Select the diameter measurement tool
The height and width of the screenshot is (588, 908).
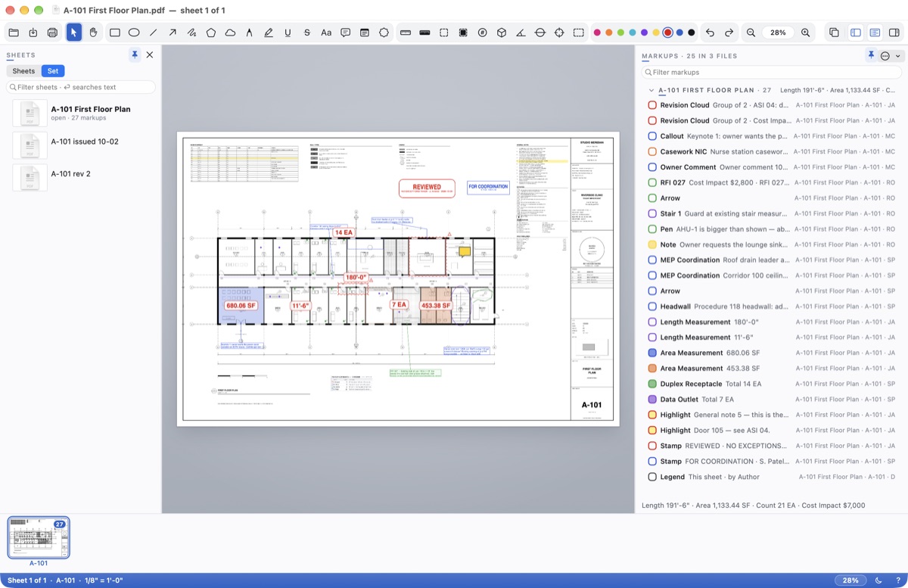(540, 33)
